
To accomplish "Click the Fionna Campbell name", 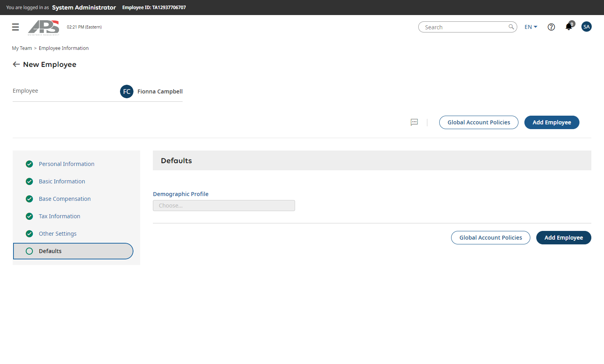I will coord(160,91).
